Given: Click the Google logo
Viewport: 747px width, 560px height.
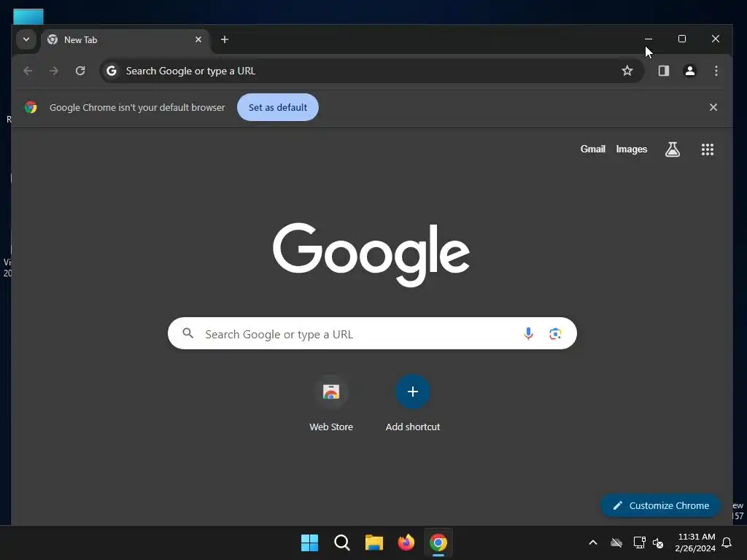Looking at the screenshot, I should 371,254.
